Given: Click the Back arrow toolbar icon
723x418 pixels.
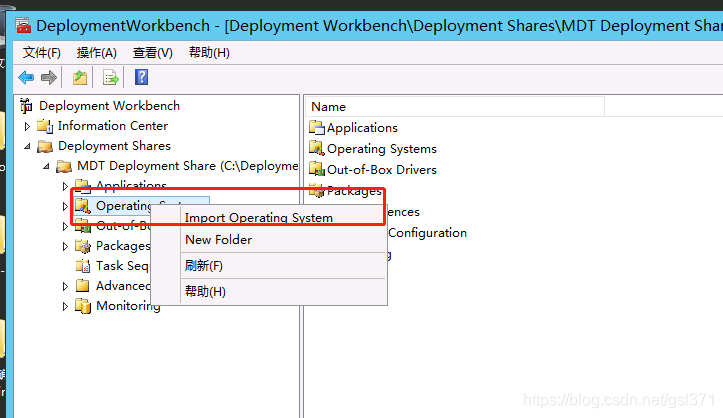Looking at the screenshot, I should click(x=26, y=77).
